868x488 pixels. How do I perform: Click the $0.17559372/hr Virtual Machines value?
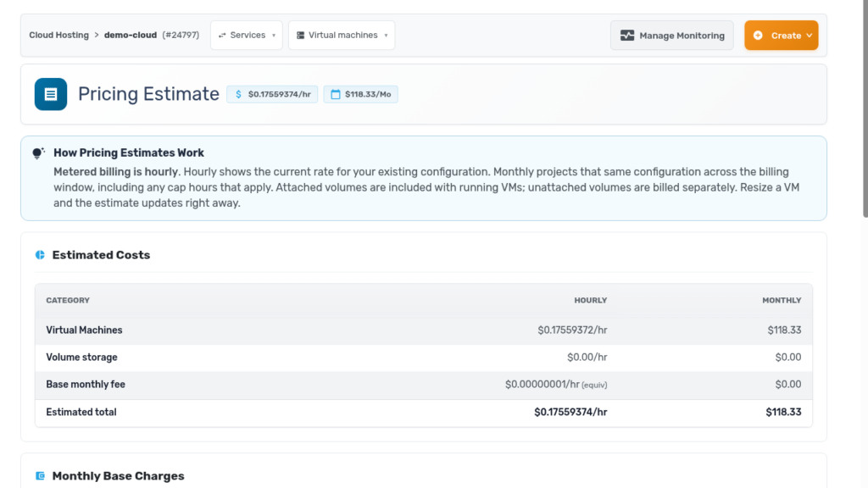click(572, 330)
